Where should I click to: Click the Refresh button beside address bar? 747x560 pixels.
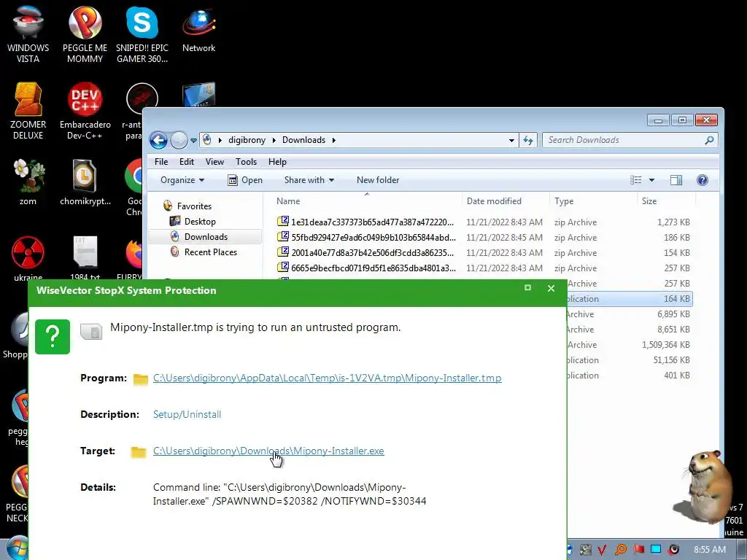(528, 140)
